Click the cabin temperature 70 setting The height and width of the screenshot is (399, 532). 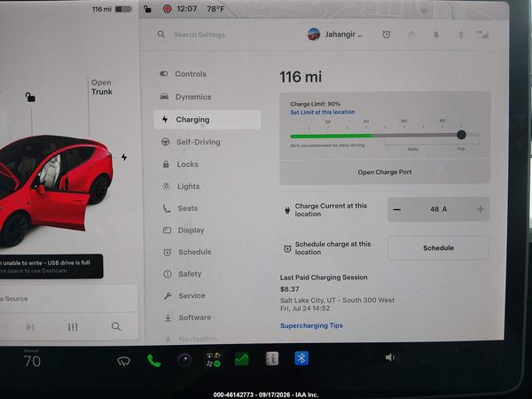(32, 361)
